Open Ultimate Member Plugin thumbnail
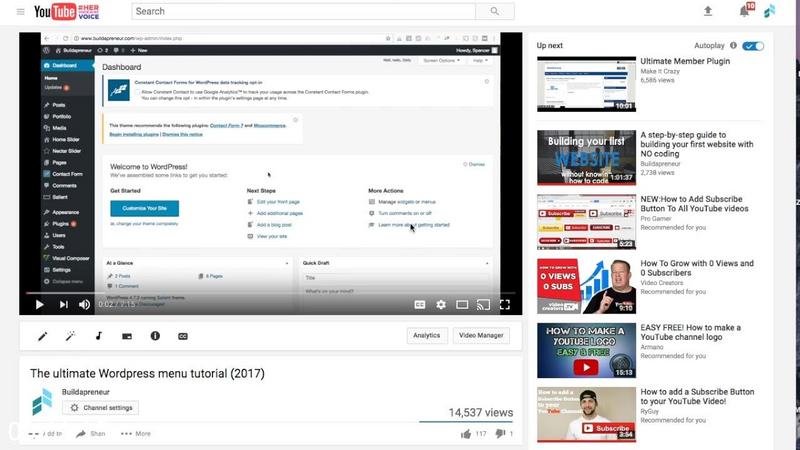 click(x=586, y=84)
